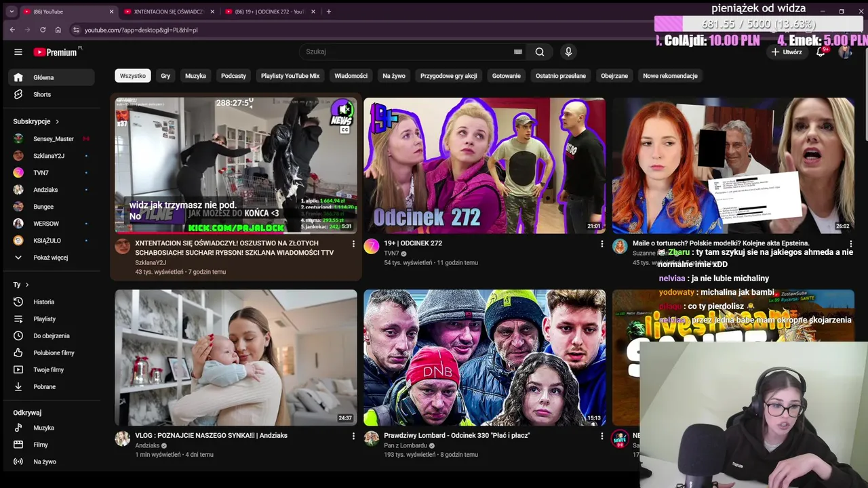
Task: Expand the Ty section chevron
Action: (27, 285)
